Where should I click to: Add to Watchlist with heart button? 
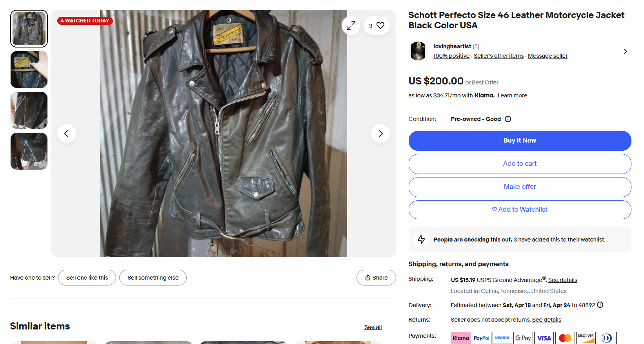tap(520, 210)
